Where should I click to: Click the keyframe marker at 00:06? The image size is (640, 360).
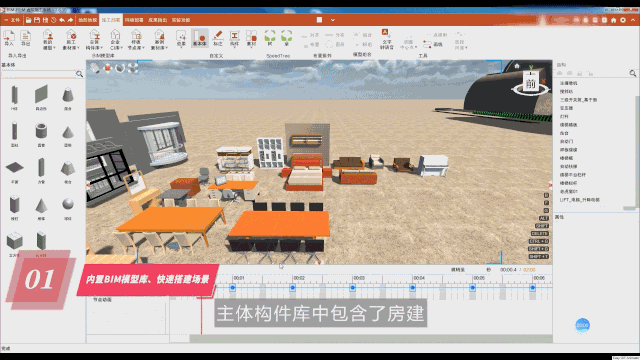point(532,288)
